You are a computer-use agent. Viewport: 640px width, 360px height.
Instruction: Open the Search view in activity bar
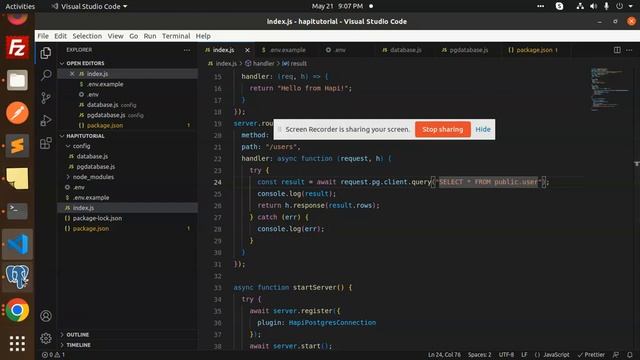pos(46,75)
